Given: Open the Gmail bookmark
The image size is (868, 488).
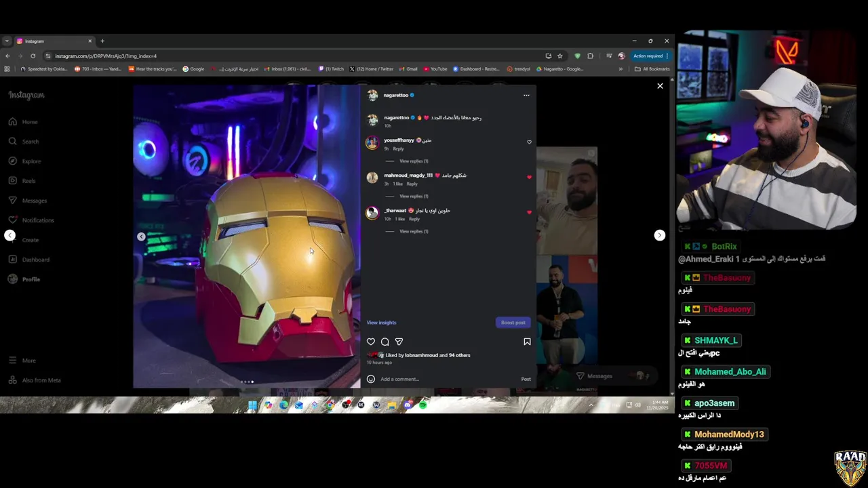Looking at the screenshot, I should tap(408, 69).
